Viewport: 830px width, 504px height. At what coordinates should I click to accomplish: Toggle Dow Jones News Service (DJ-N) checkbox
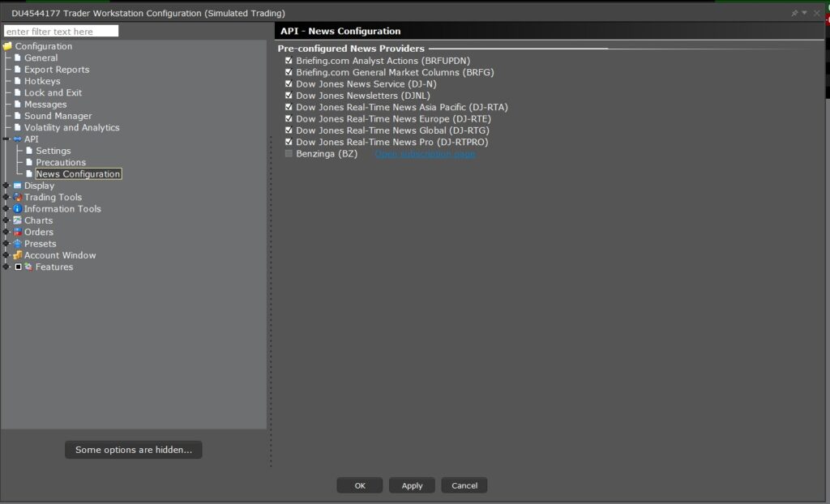[x=289, y=84]
